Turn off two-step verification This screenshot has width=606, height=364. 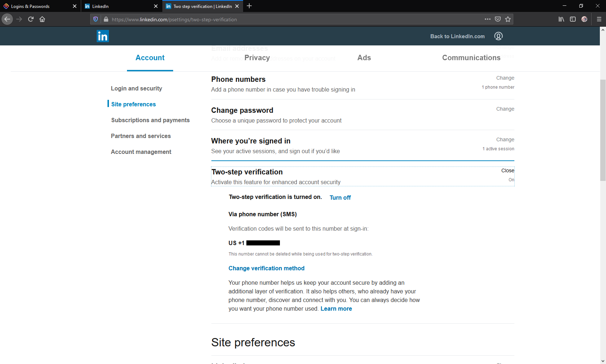[x=340, y=197]
